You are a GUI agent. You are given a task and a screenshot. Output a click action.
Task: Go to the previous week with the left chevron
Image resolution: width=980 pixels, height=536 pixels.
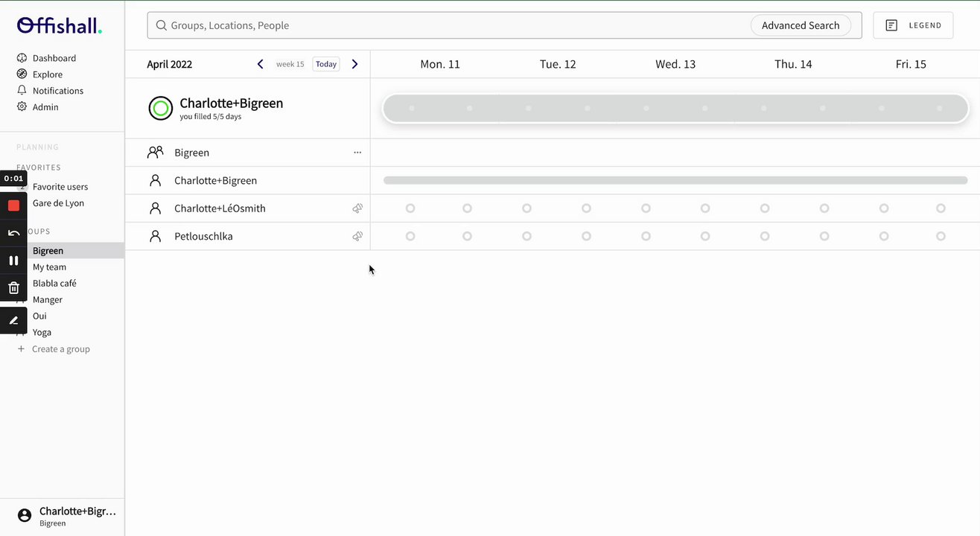(x=260, y=64)
